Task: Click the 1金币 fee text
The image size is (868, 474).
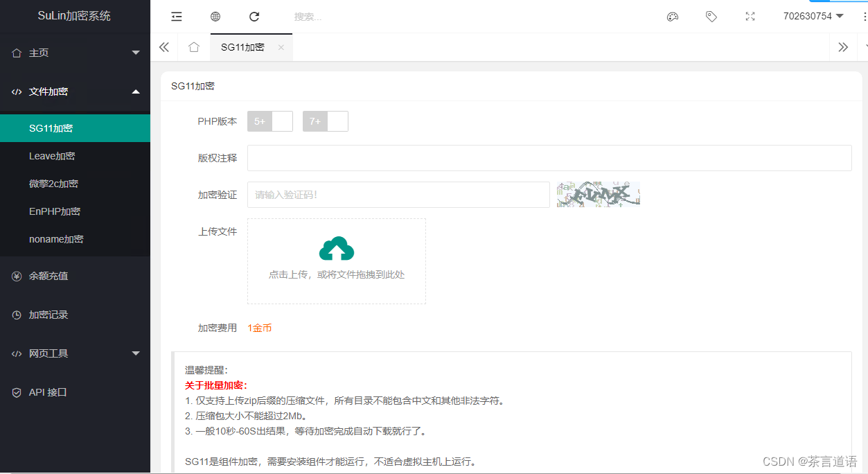Action: 260,328
